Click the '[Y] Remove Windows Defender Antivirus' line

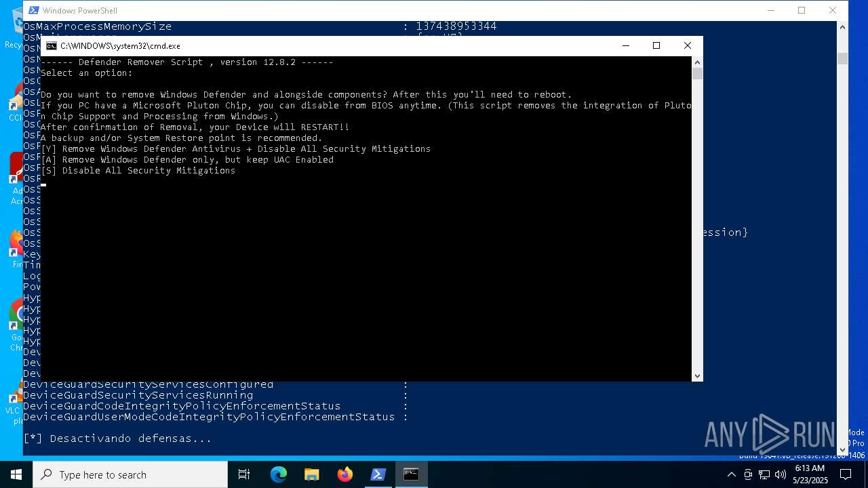click(236, 149)
